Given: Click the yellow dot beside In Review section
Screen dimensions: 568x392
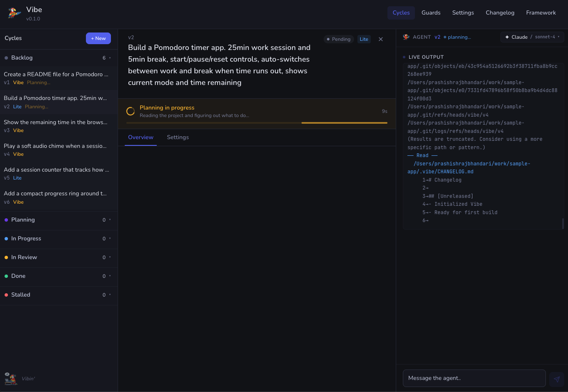Looking at the screenshot, I should pyautogui.click(x=5, y=257).
